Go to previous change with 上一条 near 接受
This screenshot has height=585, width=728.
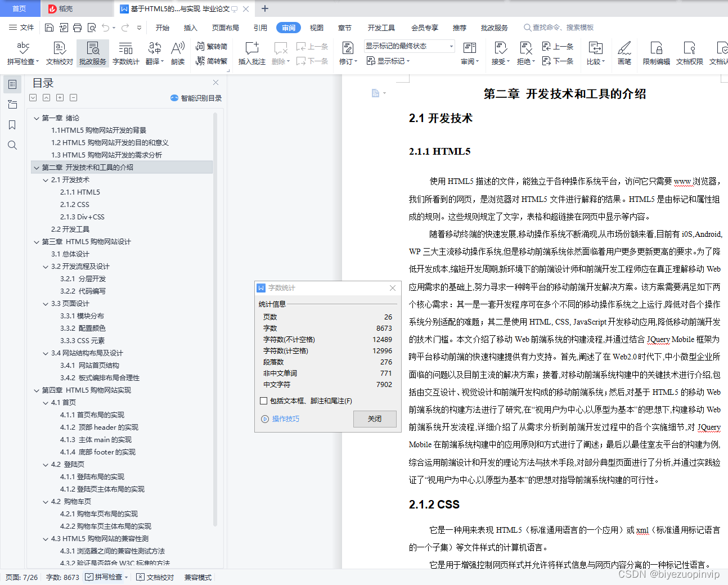point(558,47)
